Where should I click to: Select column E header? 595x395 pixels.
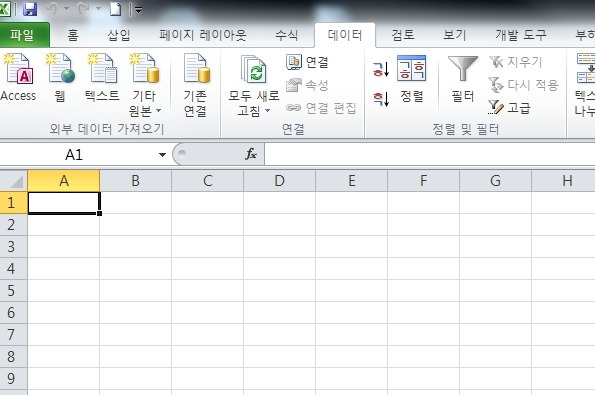tap(352, 181)
